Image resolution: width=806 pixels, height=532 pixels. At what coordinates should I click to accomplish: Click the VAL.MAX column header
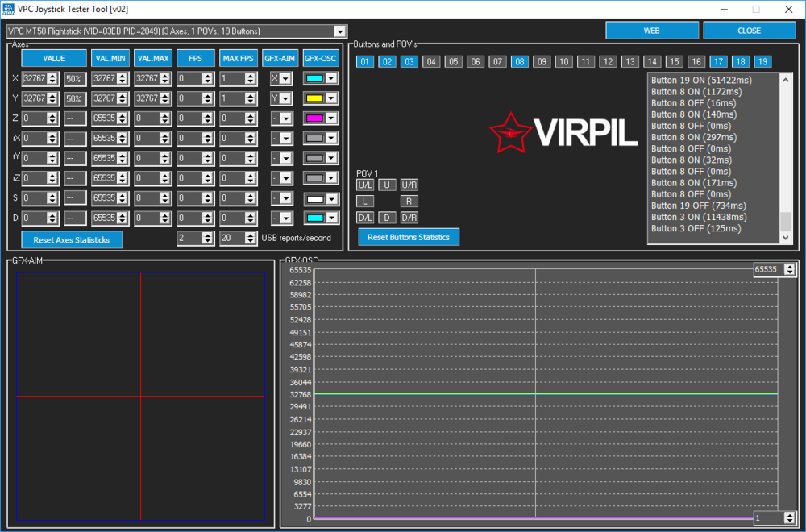[x=153, y=58]
